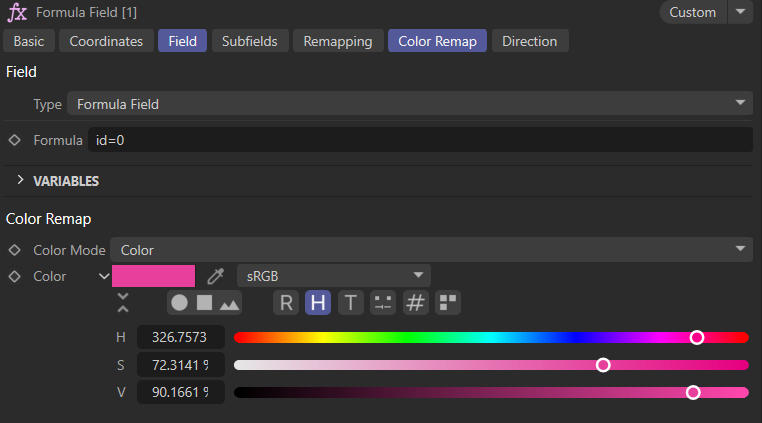762x423 pixels.
Task: Expand the VARIABLES section
Action: 20,181
